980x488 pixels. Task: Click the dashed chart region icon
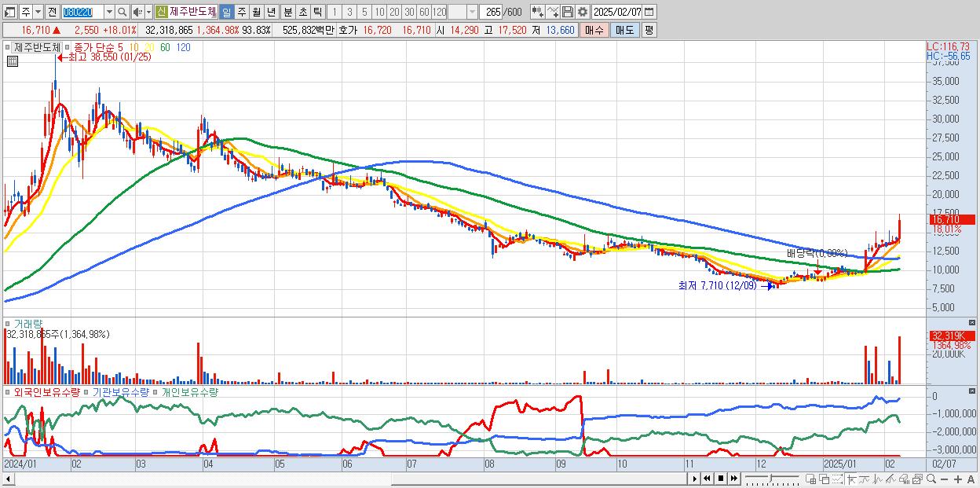837,479
